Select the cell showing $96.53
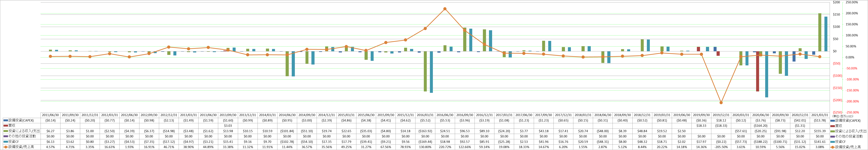Viewport: 868px width, 150px height. [x=465, y=131]
